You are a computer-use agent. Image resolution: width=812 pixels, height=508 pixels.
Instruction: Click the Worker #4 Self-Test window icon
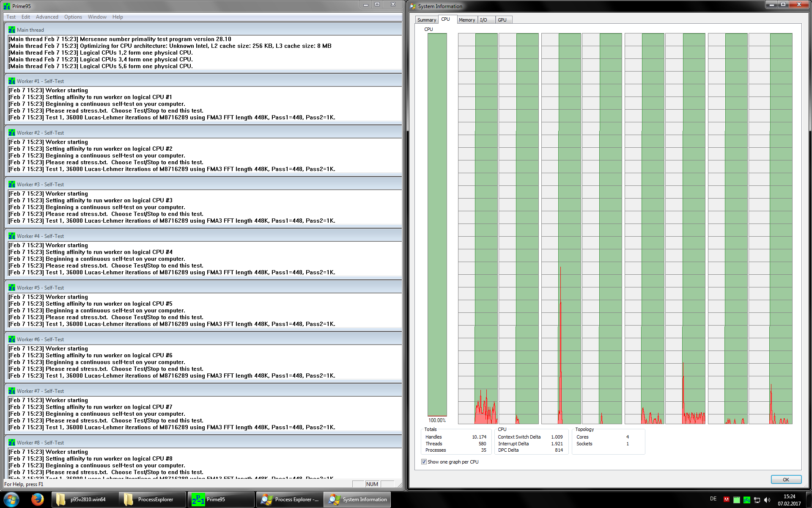pyautogui.click(x=11, y=236)
